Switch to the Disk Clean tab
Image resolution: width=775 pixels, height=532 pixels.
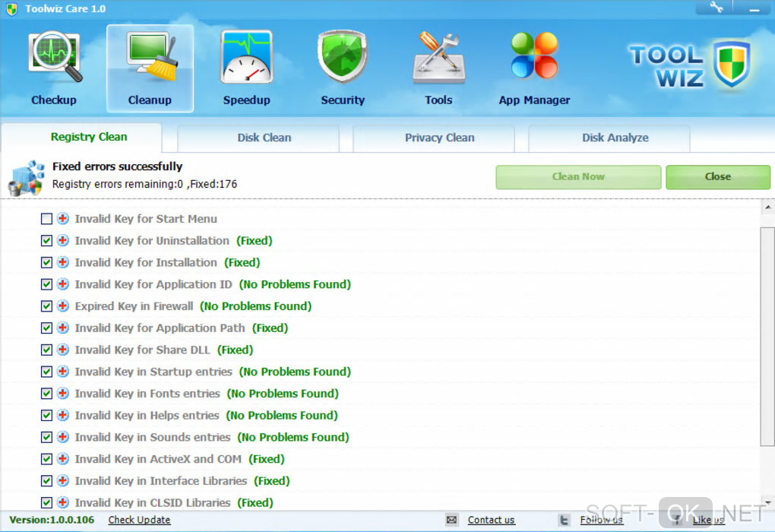258,138
